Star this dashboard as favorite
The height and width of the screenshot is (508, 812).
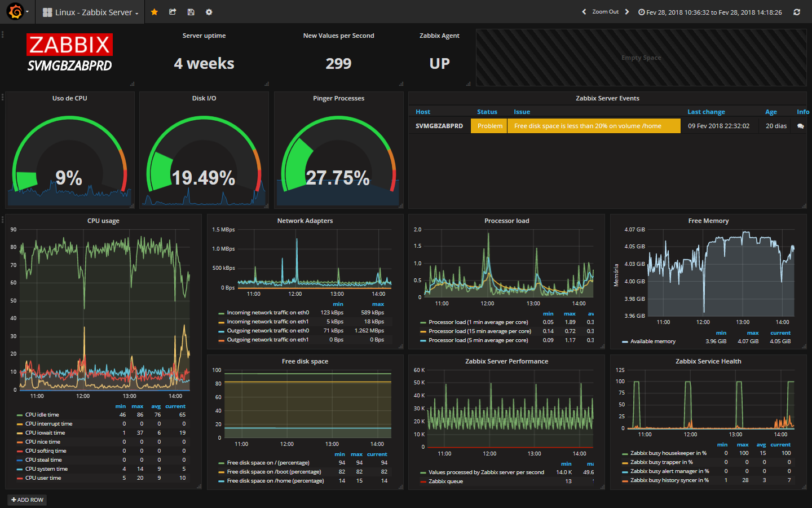pos(155,12)
